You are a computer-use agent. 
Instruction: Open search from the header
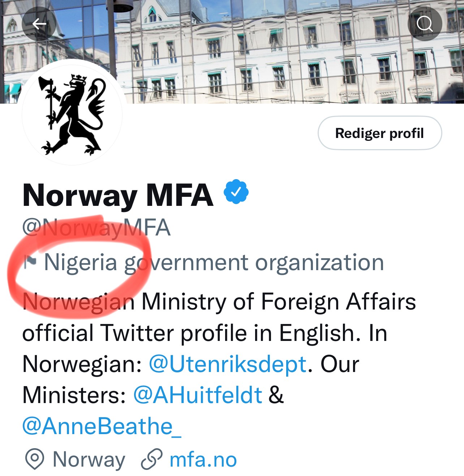pyautogui.click(x=425, y=23)
